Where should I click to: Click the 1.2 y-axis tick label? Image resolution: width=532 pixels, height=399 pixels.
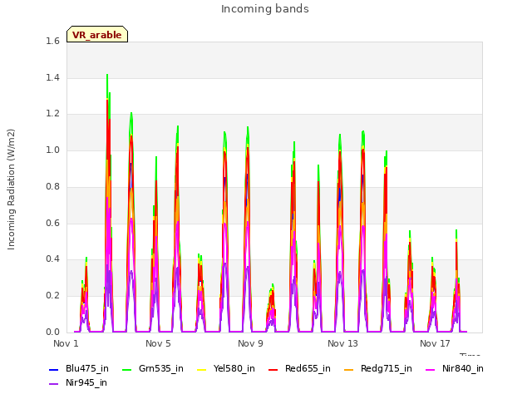52,114
